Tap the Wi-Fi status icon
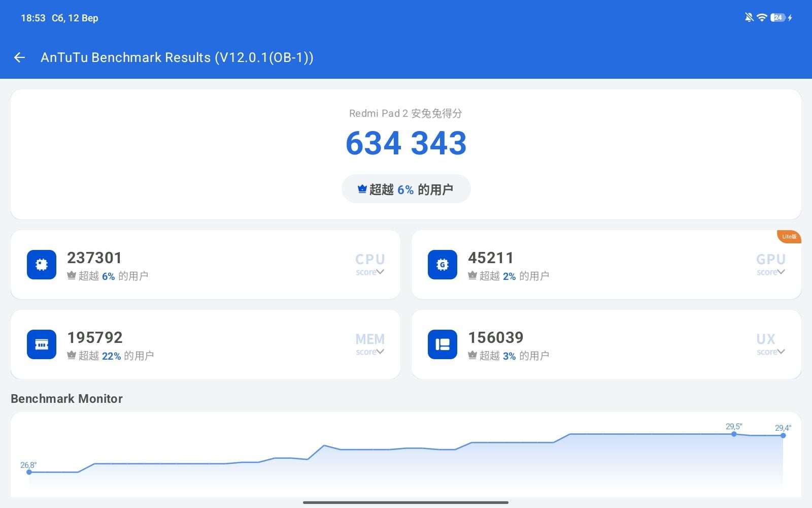812x508 pixels. (762, 18)
